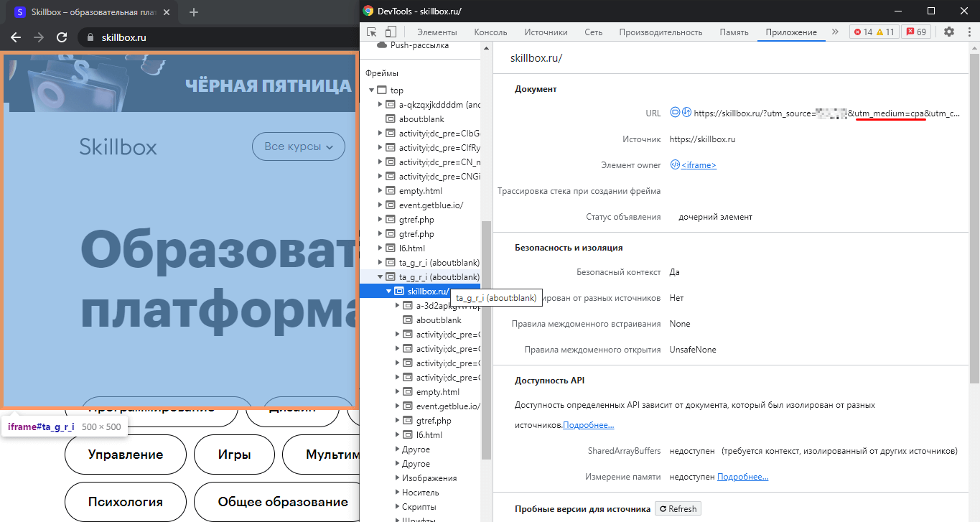
Task: Collapse the top frame tree node
Action: [372, 90]
